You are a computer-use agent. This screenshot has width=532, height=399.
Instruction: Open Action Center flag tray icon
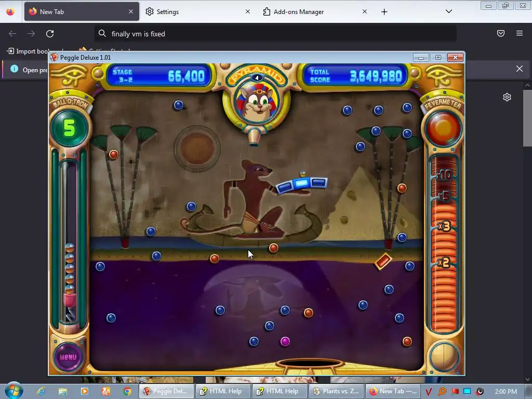click(455, 392)
